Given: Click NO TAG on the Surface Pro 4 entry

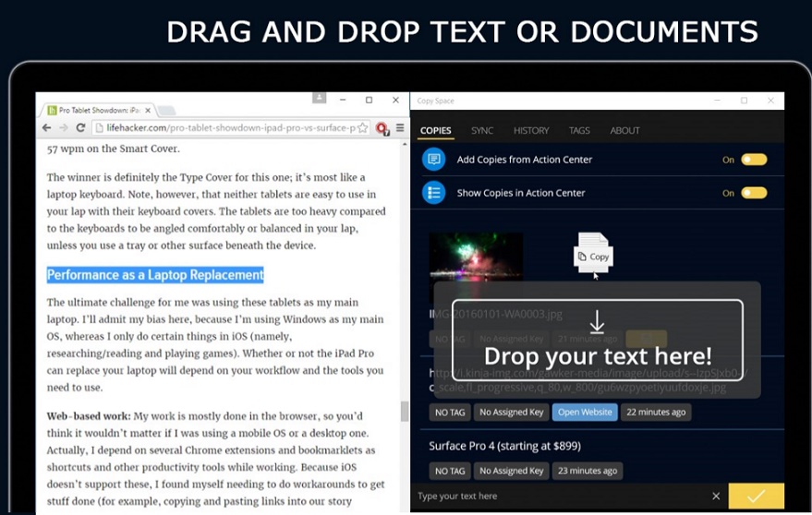Looking at the screenshot, I should [450, 471].
